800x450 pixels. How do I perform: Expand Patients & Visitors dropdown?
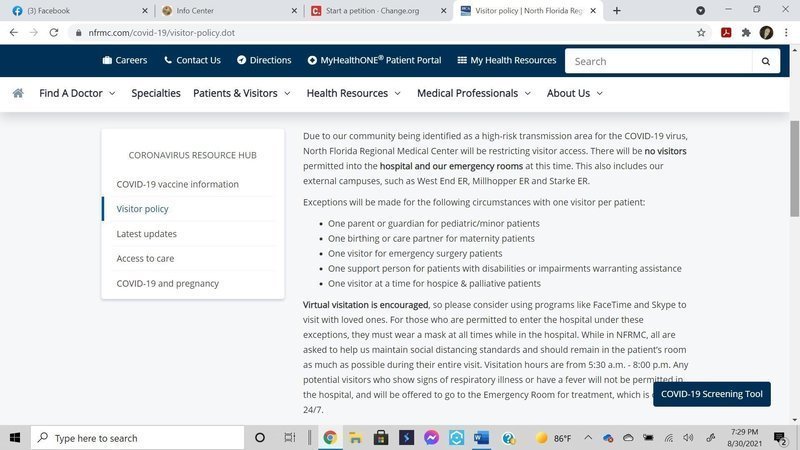241,93
